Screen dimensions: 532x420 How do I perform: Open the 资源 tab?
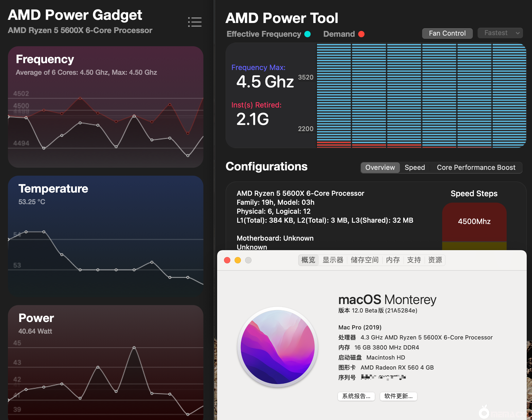coord(435,260)
